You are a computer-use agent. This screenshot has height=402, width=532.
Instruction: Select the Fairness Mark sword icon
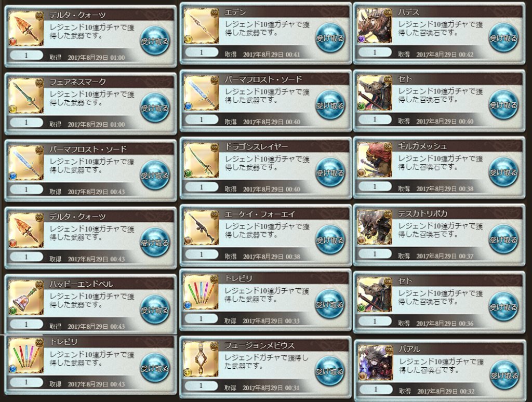pyautogui.click(x=26, y=96)
